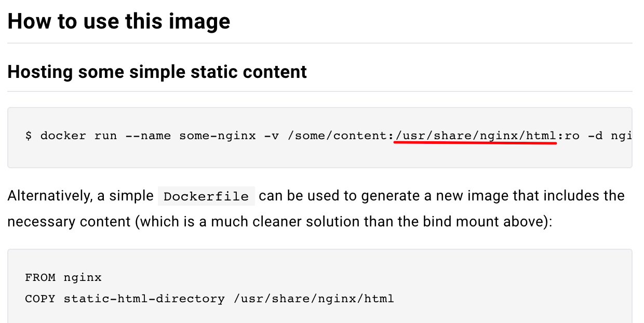This screenshot has width=644, height=323.
Task: Click the "docker run" command words
Action: 79,136
